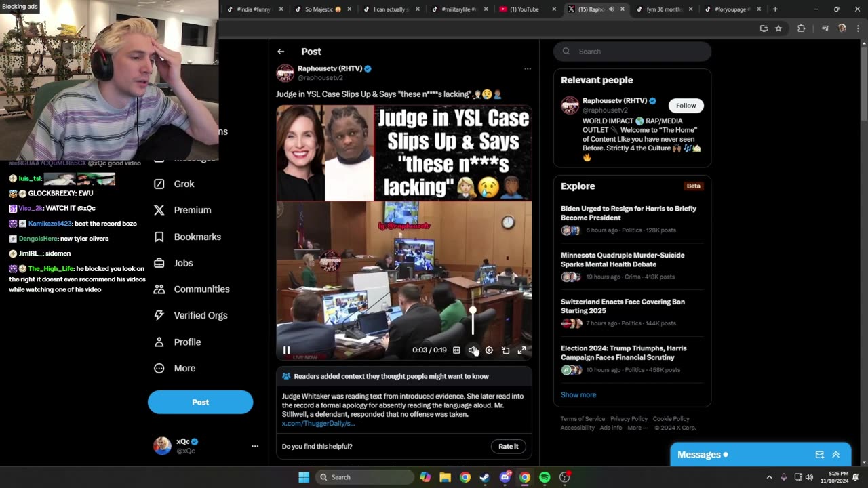868x488 pixels.
Task: Switch to the So Majestic tab
Action: click(322, 9)
